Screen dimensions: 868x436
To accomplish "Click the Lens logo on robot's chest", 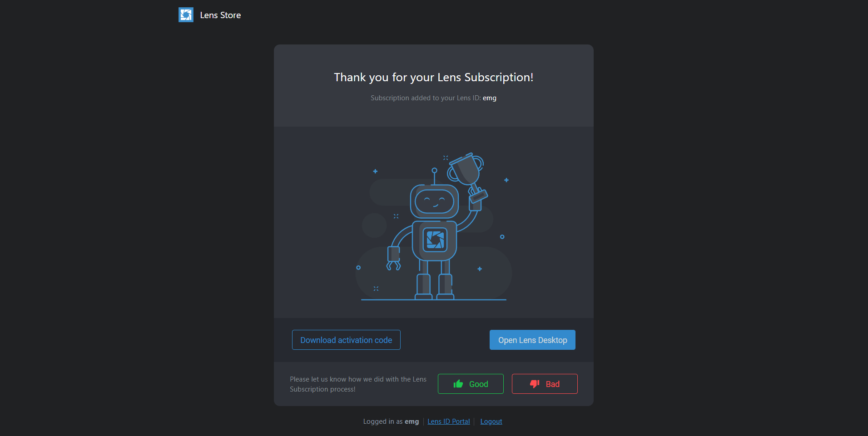I will pyautogui.click(x=435, y=240).
